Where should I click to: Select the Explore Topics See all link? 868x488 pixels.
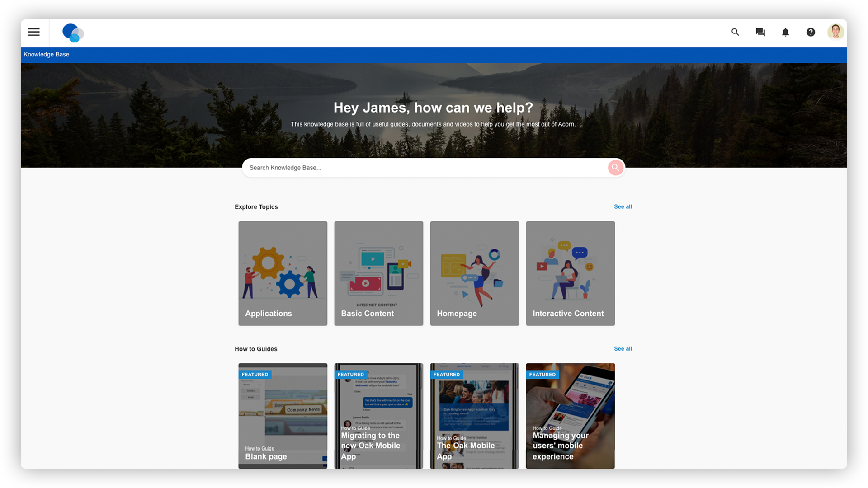click(x=623, y=206)
